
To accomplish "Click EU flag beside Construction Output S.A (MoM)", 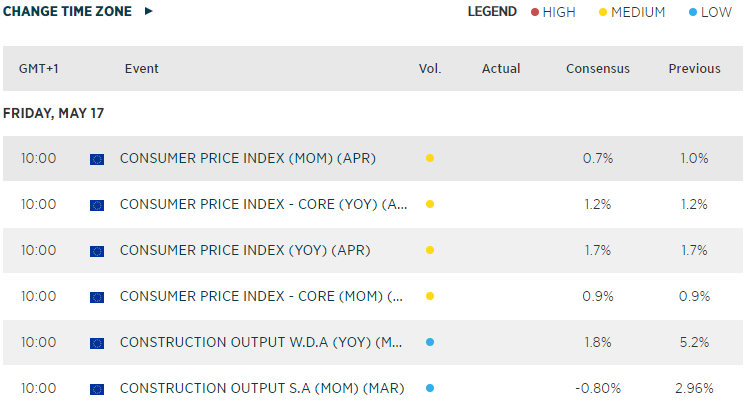I will (x=97, y=389).
